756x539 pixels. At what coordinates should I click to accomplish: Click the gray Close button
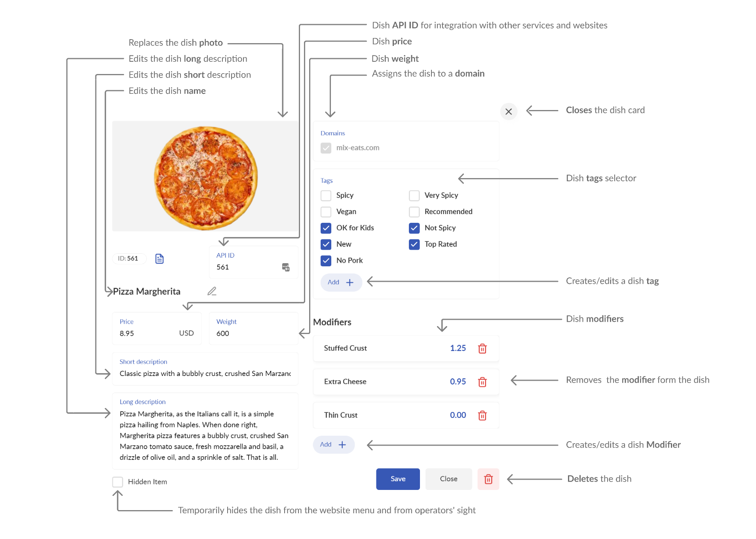pos(448,479)
